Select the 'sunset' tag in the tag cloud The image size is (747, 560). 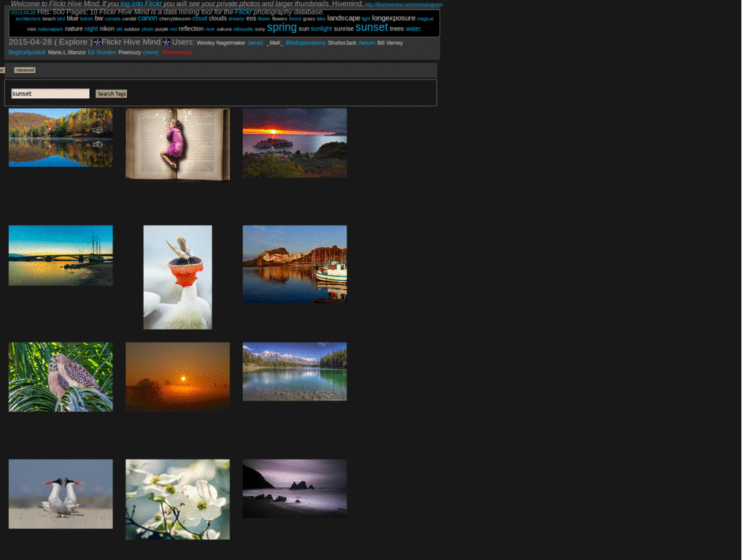click(x=372, y=27)
